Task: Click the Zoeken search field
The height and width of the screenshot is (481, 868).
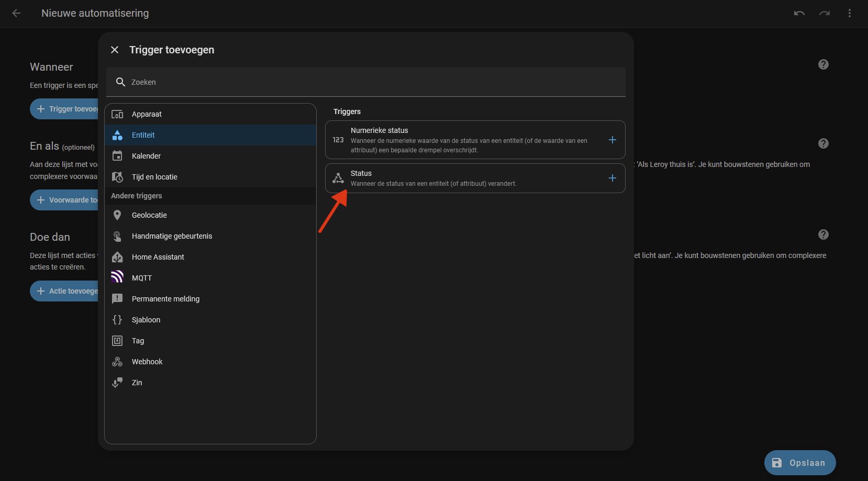Action: 366,82
